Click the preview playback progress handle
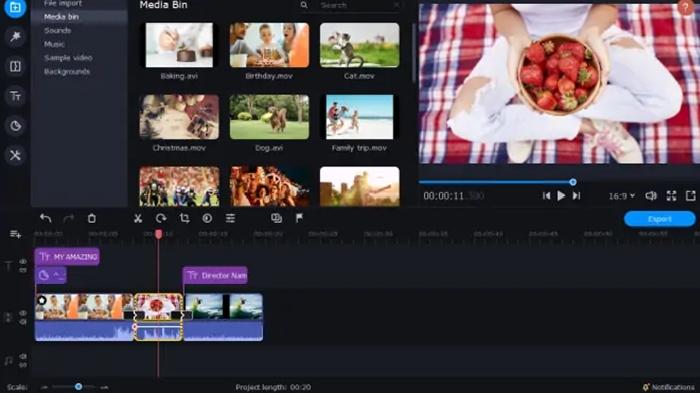The height and width of the screenshot is (393, 700). [573, 182]
